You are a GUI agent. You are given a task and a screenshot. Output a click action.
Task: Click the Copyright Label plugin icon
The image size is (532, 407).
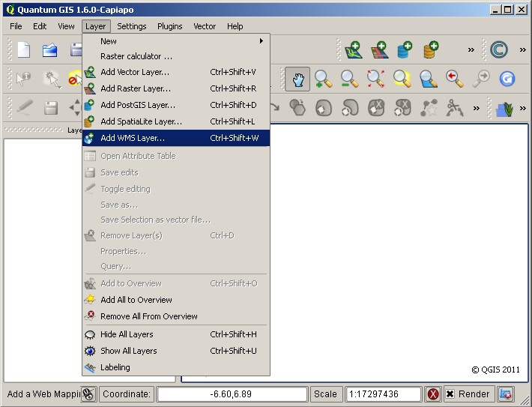(499, 50)
